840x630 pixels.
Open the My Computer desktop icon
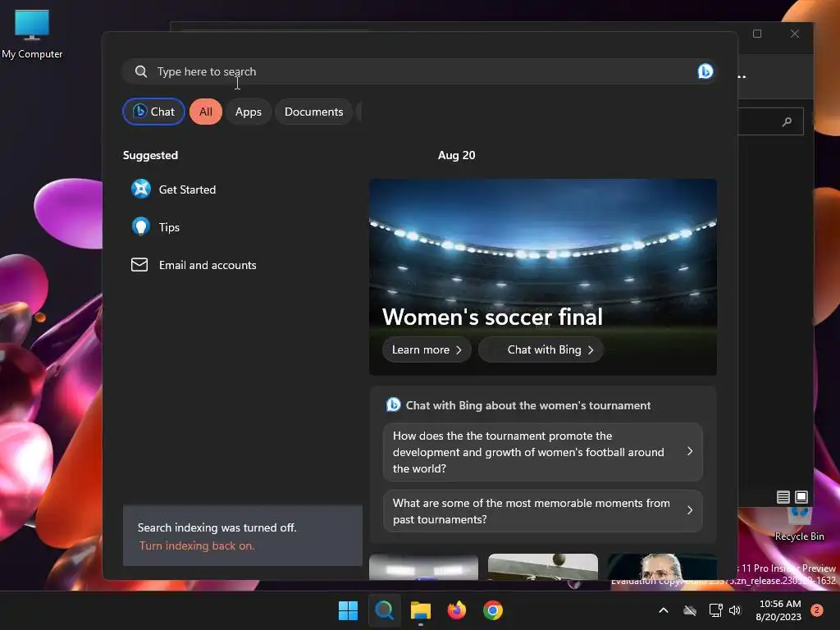(x=32, y=34)
